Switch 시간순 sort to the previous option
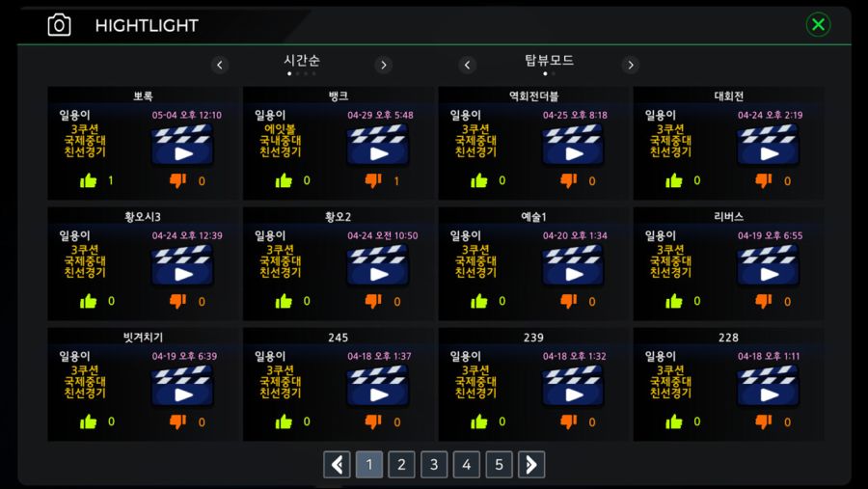Viewport: 868px width, 489px height. 220,66
